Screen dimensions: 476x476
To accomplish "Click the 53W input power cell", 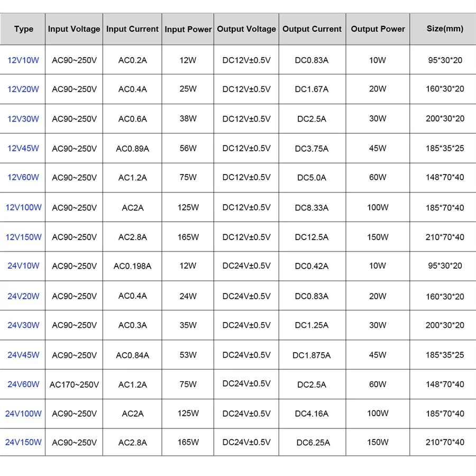I will (188, 355).
